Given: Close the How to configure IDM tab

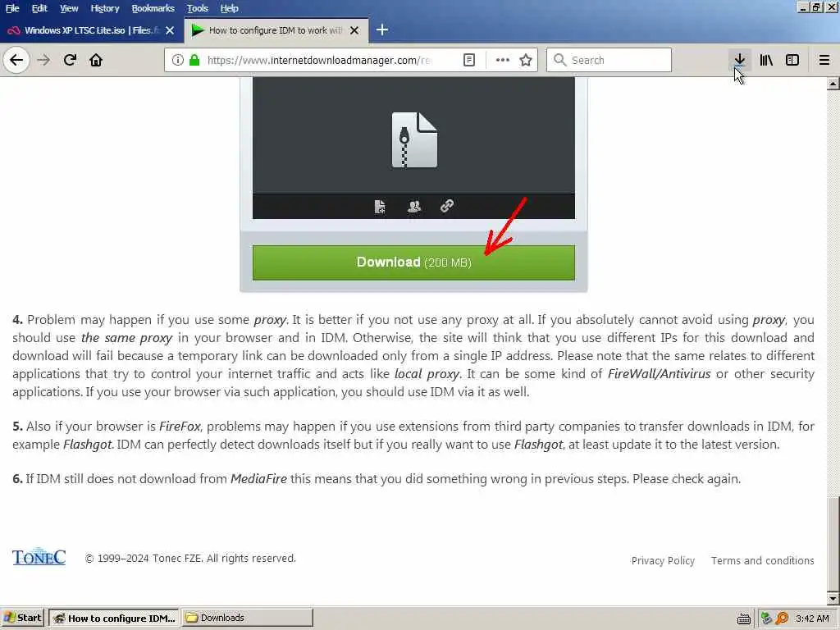Looking at the screenshot, I should point(354,30).
